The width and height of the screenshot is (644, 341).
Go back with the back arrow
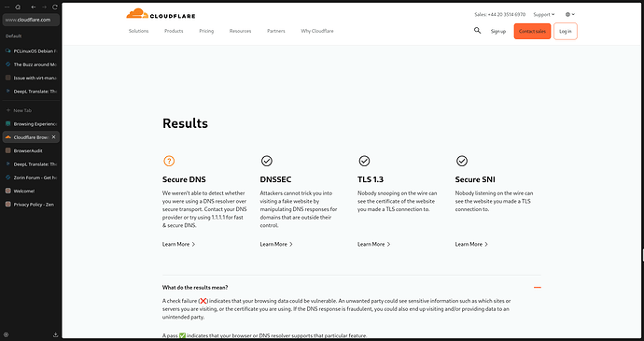pyautogui.click(x=34, y=7)
